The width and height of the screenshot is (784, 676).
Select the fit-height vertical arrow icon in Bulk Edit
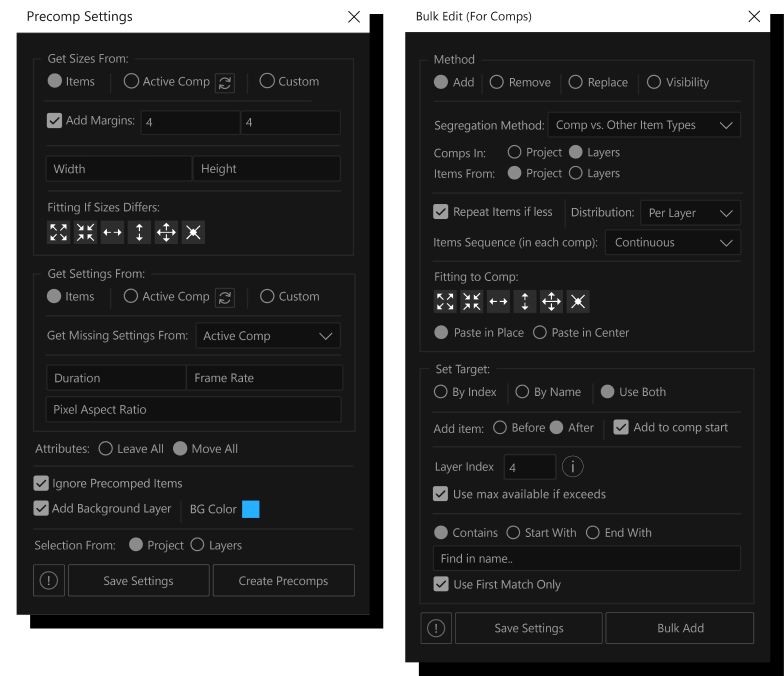click(525, 301)
